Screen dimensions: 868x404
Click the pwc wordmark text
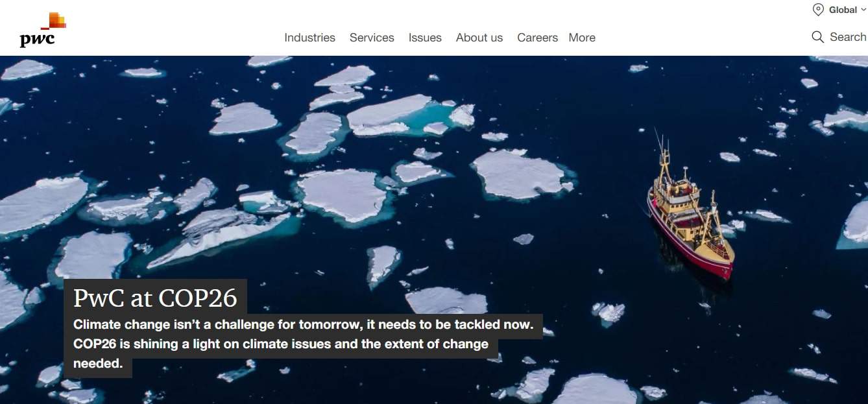tap(37, 40)
